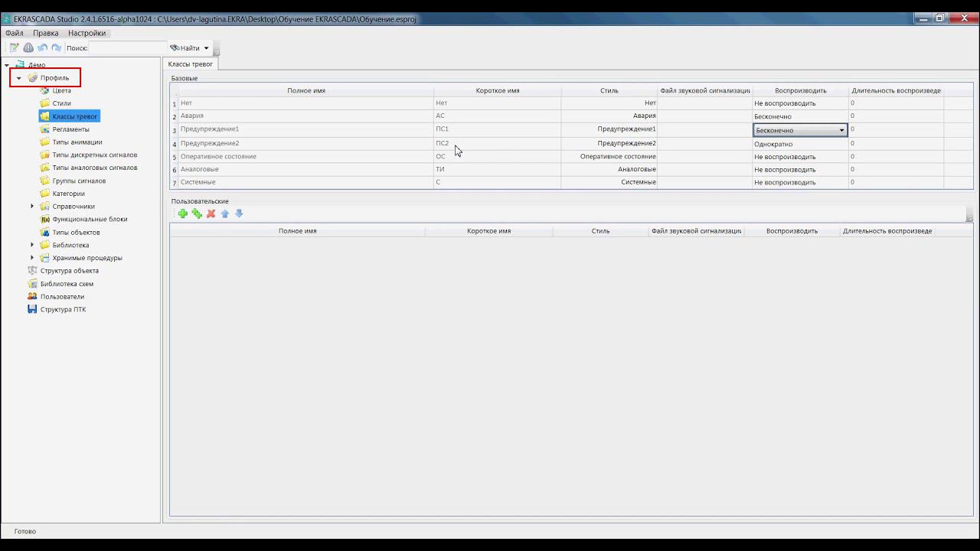Click duration value 0 in Авария row
Image resolution: width=980 pixels, height=551 pixels.
point(896,116)
